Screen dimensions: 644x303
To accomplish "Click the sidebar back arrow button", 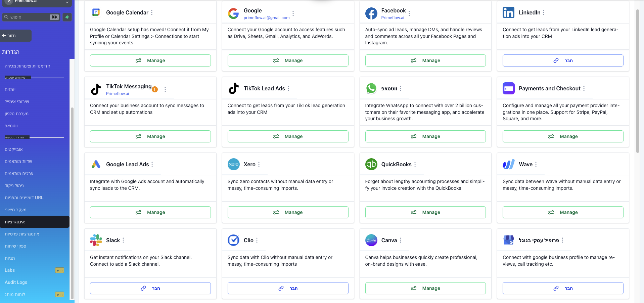I will [x=15, y=36].
